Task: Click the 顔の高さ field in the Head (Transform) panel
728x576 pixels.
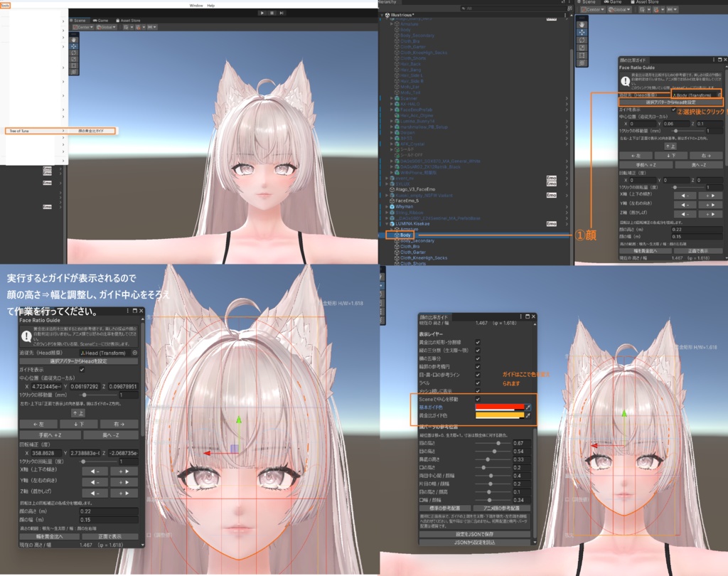Action: click(109, 511)
